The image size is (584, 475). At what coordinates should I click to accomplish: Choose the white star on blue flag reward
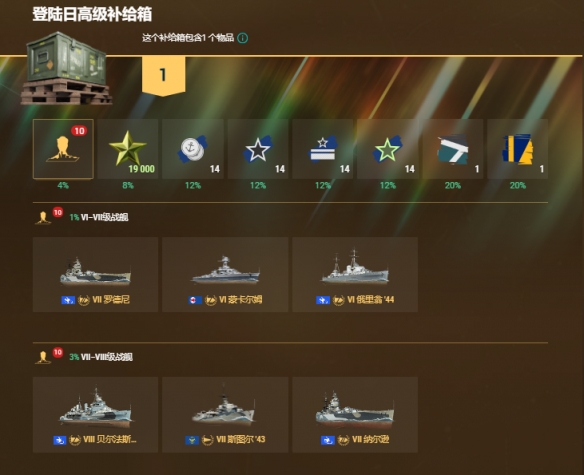tap(258, 149)
